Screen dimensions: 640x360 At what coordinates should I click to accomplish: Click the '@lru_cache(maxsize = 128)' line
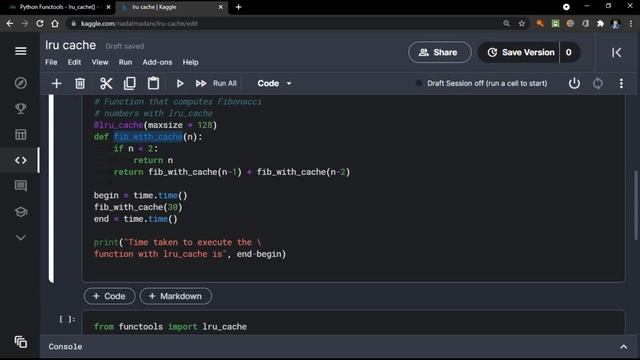(x=155, y=125)
